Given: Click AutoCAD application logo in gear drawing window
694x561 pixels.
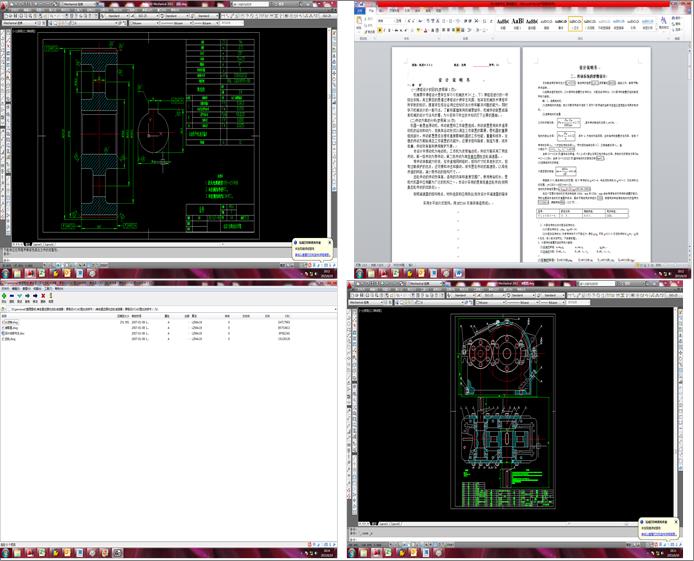Looking at the screenshot, I should [4, 4].
